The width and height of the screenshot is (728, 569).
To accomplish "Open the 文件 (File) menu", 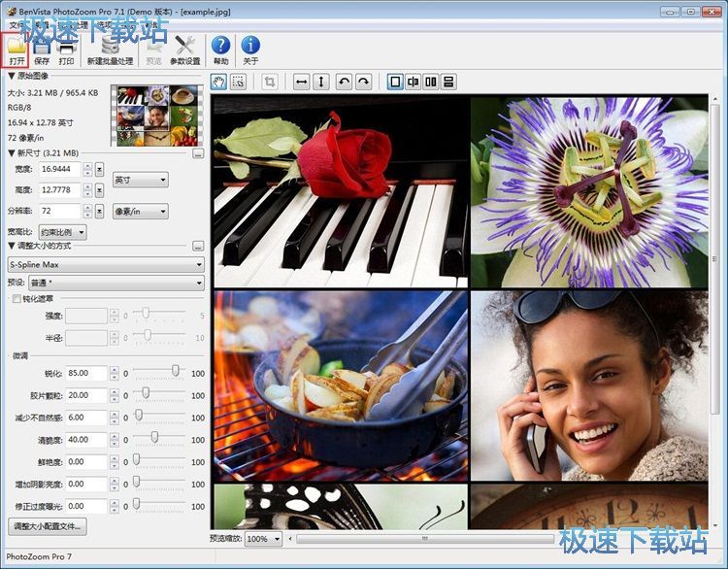I will pyautogui.click(x=16, y=23).
